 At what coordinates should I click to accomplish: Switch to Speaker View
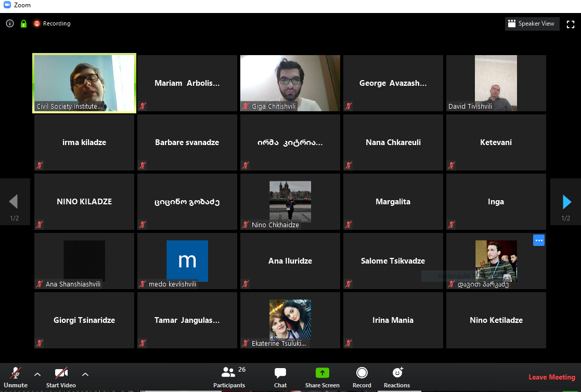(x=532, y=23)
